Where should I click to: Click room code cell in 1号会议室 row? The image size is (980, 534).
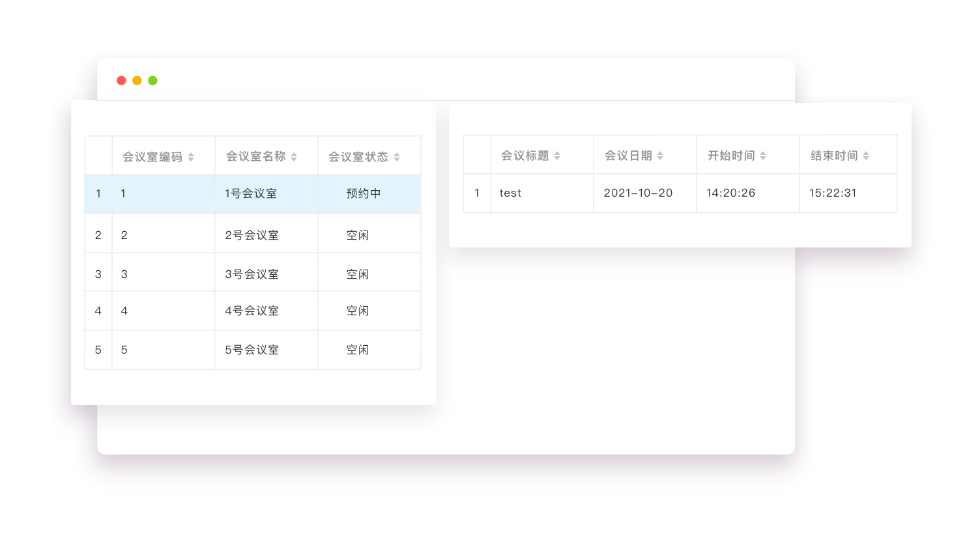coord(164,194)
